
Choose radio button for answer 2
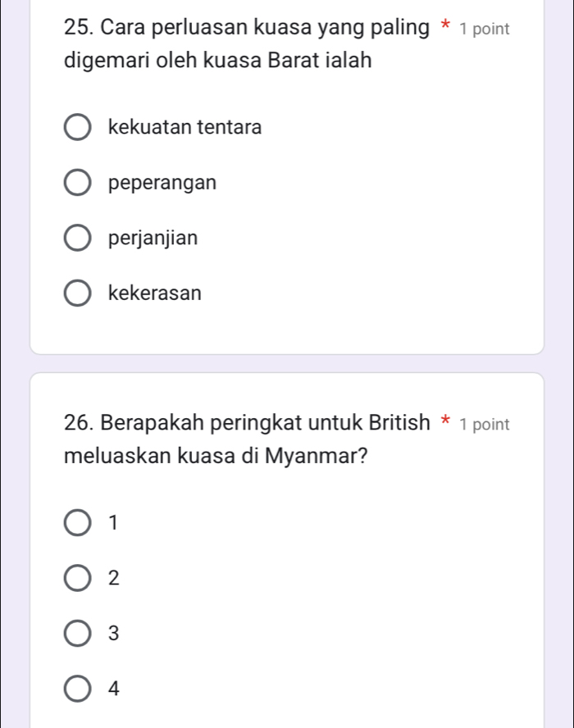[78, 578]
